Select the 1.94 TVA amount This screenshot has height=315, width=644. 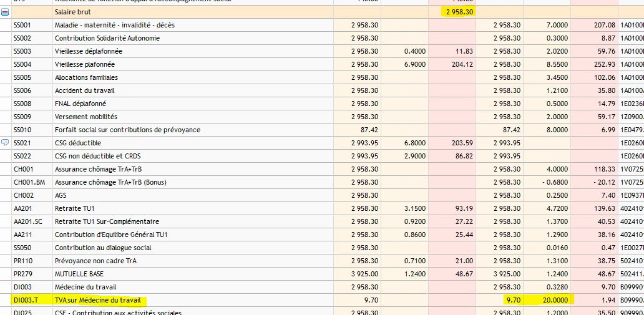[x=608, y=300]
